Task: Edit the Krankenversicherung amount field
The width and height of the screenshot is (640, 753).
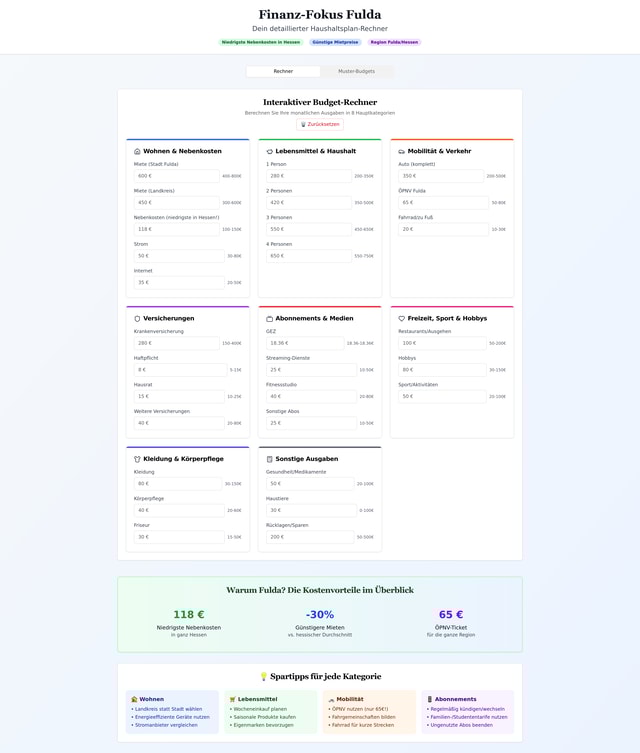Action: 176,343
